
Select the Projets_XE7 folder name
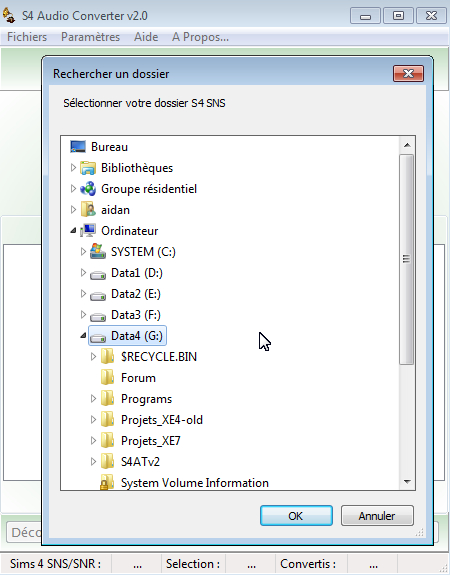(151, 441)
